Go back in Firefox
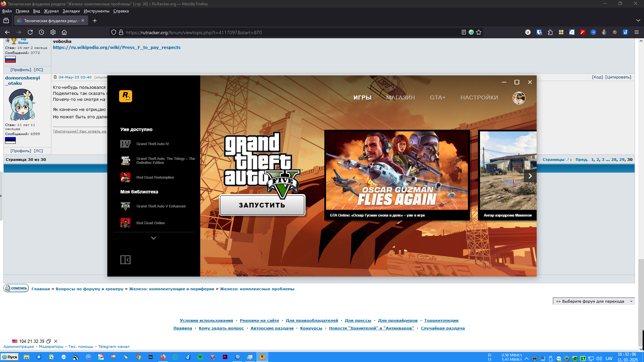The width and height of the screenshot is (644, 362). (x=7, y=32)
